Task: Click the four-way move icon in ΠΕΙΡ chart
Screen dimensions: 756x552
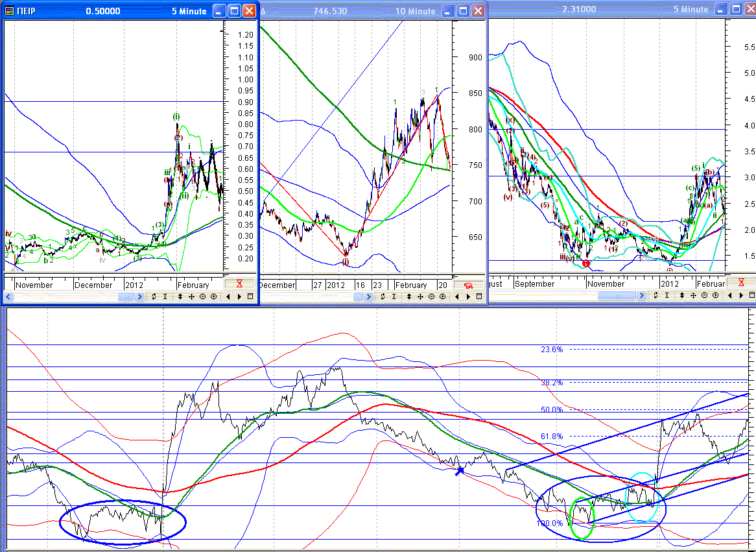Action: click(191, 296)
